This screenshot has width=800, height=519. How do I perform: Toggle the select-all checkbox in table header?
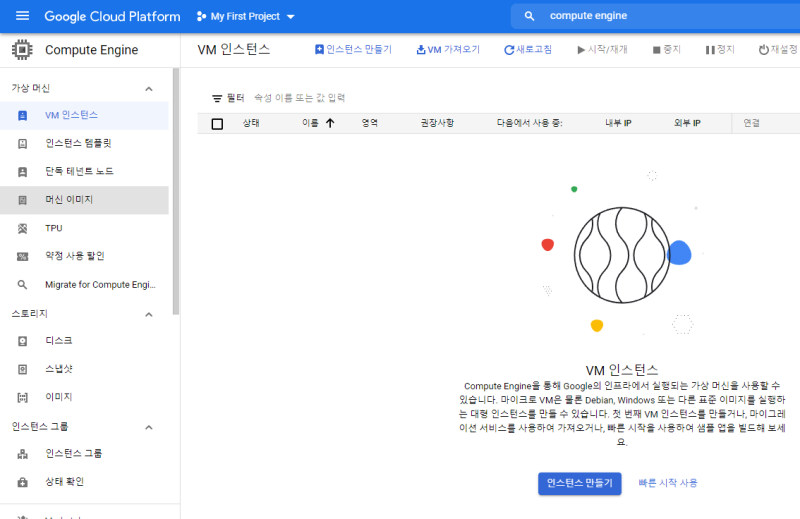click(217, 124)
